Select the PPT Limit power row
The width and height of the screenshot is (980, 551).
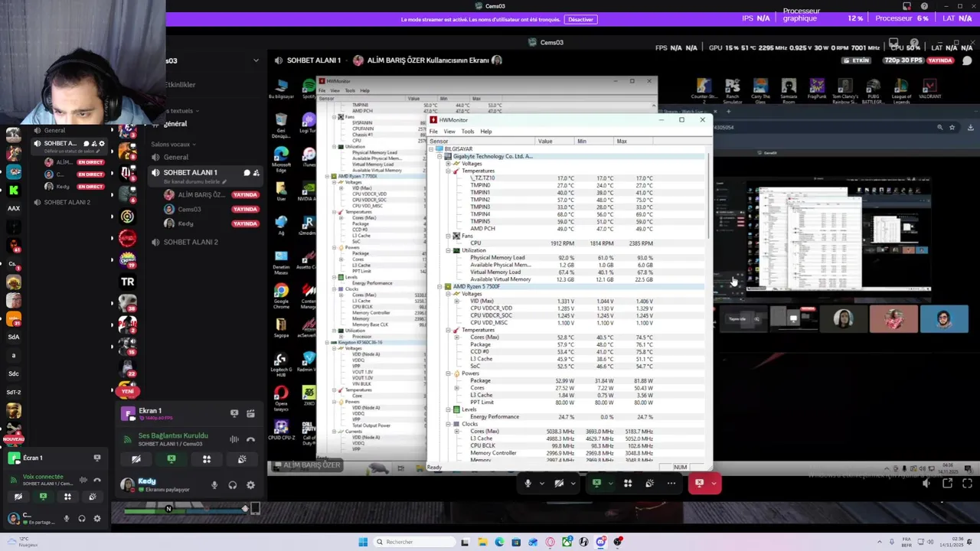(568, 403)
